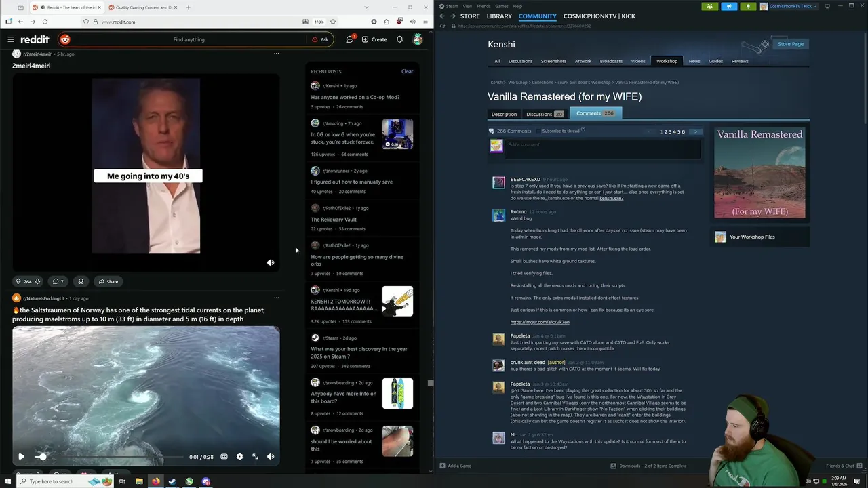
Task: Open Kenshi Store Page button
Action: click(x=791, y=44)
